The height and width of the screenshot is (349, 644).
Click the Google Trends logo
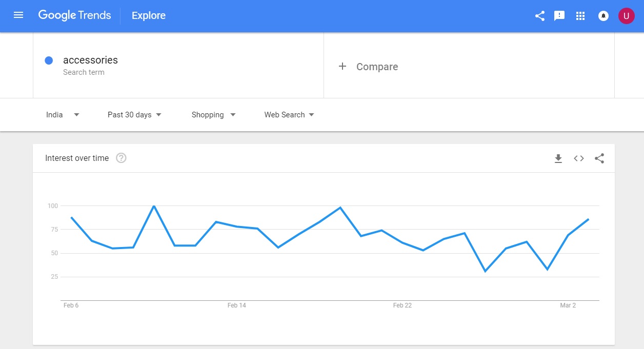(x=74, y=15)
